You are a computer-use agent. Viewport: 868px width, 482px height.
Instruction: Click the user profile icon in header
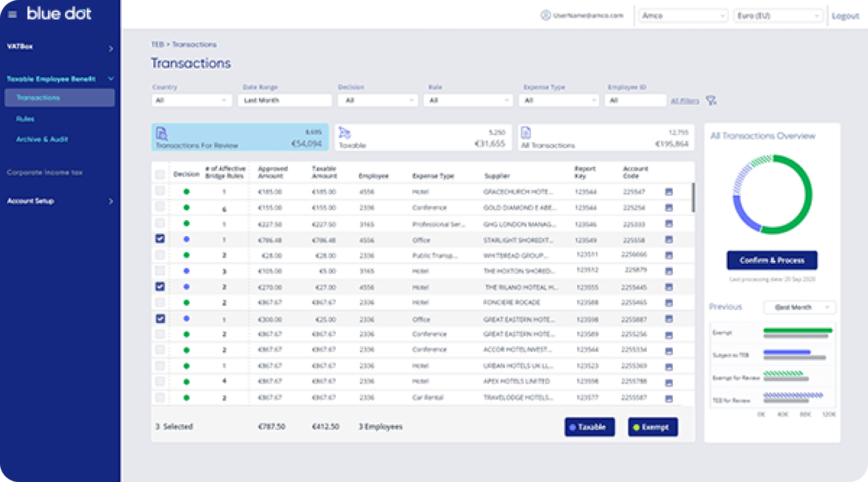(546, 15)
